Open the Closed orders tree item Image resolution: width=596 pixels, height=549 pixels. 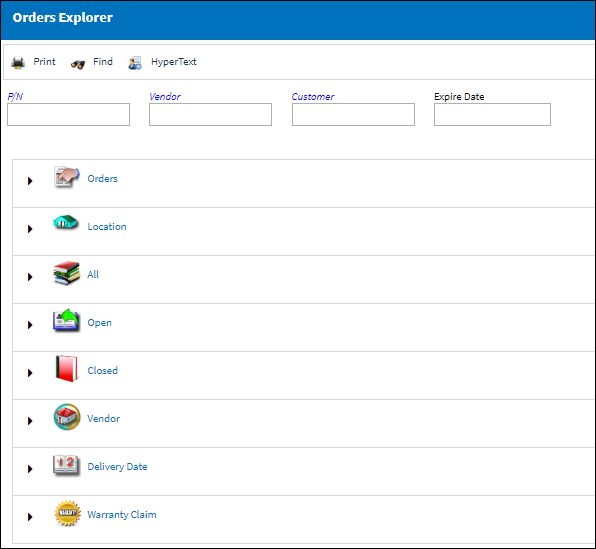pyautogui.click(x=103, y=371)
